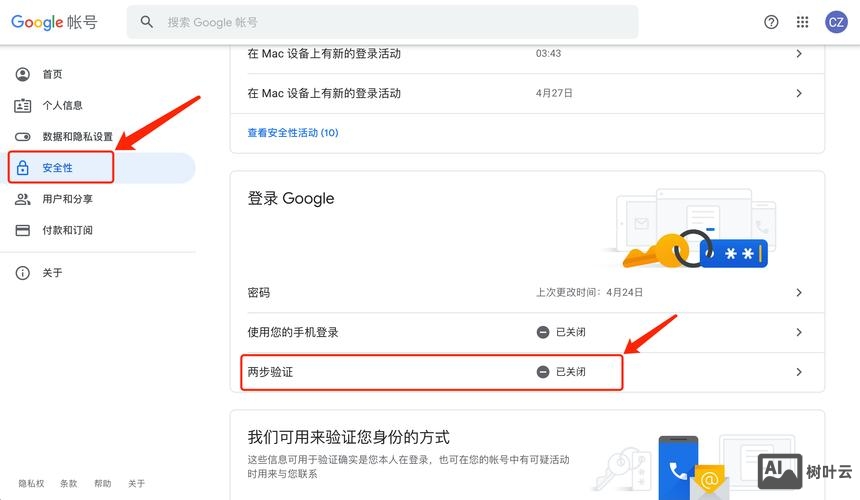This screenshot has width=860, height=500.
Task: Open 帮助 footer link
Action: tap(103, 484)
